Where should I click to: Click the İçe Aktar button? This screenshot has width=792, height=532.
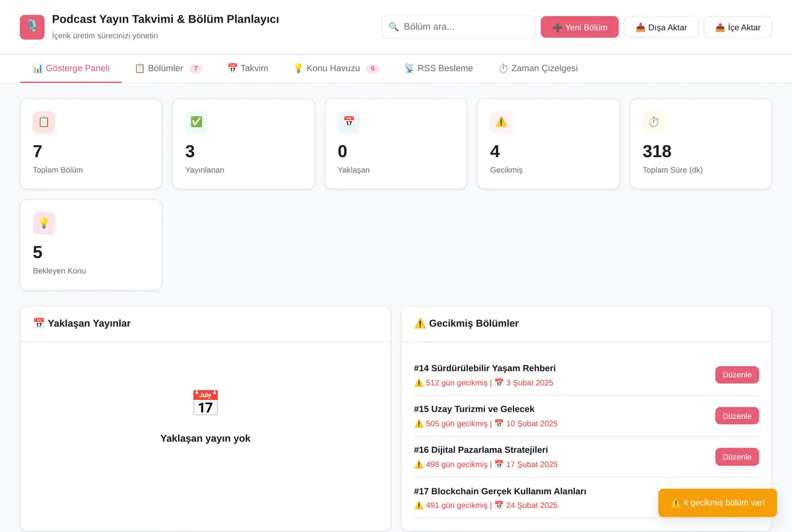click(738, 27)
